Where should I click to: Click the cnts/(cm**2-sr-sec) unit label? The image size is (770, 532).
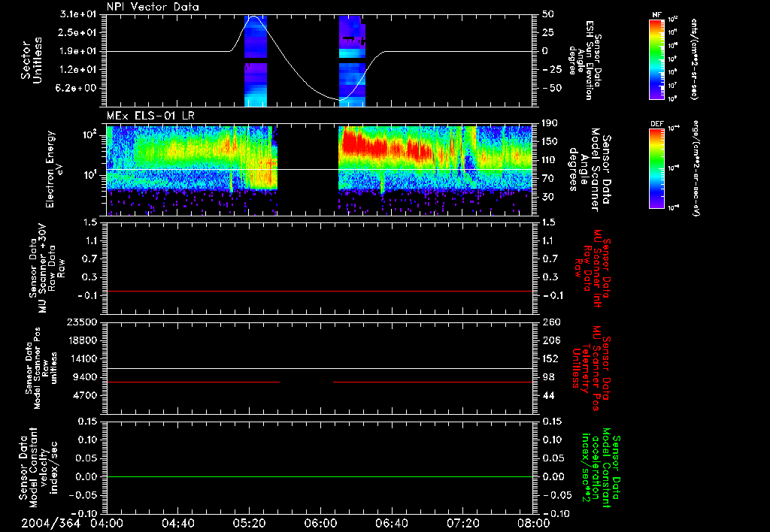[694, 59]
